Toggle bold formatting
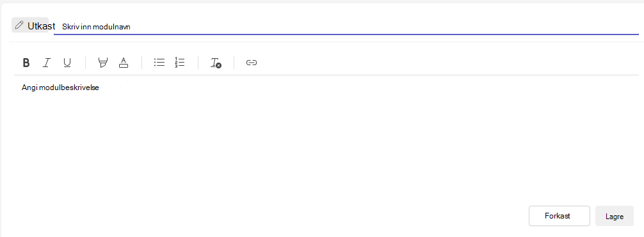 click(26, 63)
